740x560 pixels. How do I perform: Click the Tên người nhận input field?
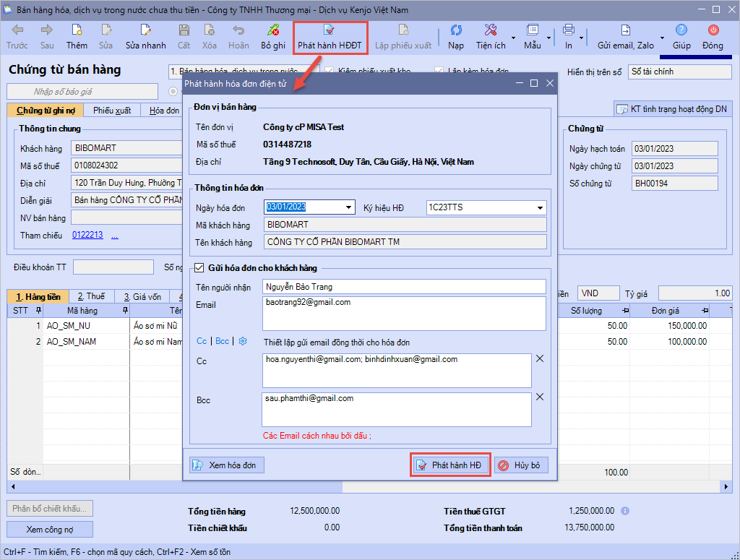(404, 287)
